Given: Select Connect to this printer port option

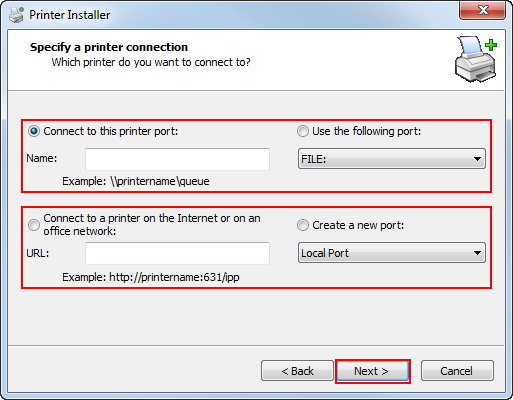Looking at the screenshot, I should tap(34, 131).
